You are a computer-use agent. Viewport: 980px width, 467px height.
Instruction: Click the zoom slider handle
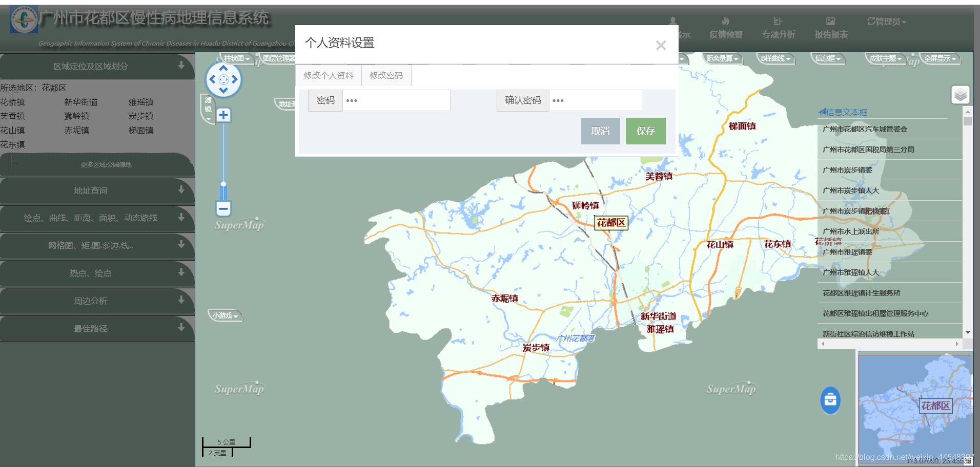223,184
